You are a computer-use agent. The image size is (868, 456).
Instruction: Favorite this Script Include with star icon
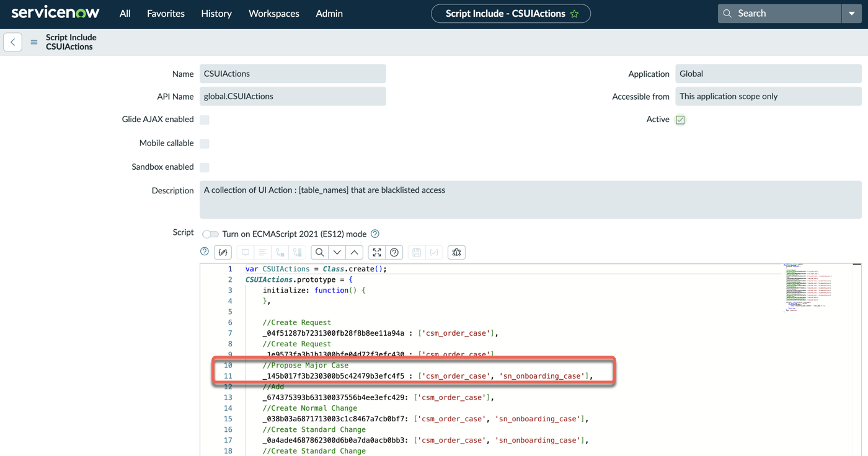[575, 14]
